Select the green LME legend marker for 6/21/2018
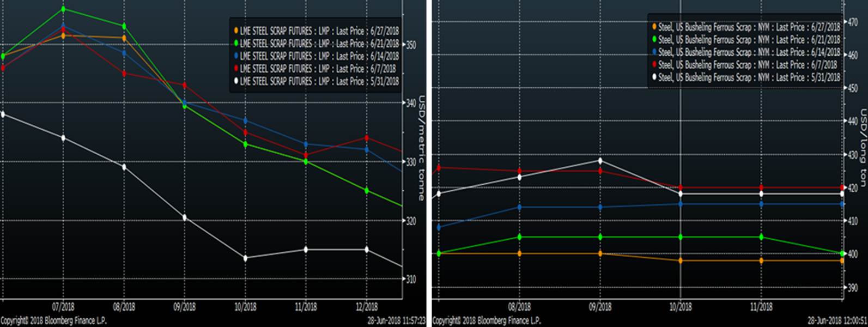The height and width of the screenshot is (327, 868). [x=236, y=44]
